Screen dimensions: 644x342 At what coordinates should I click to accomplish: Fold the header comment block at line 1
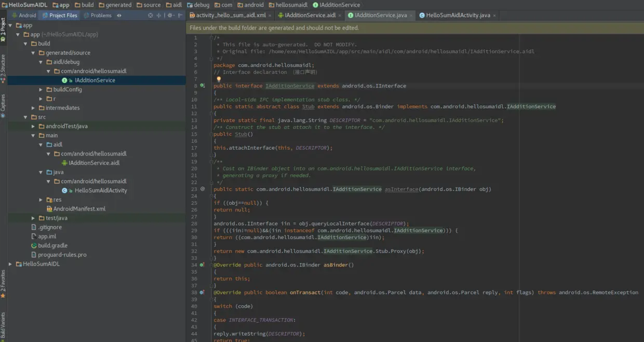tap(211, 38)
